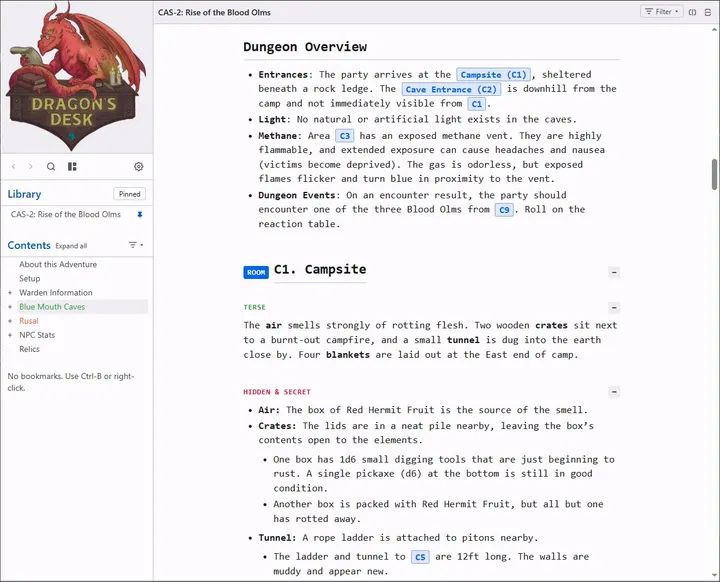Open Rusal entry
The image size is (720, 582).
point(28,321)
